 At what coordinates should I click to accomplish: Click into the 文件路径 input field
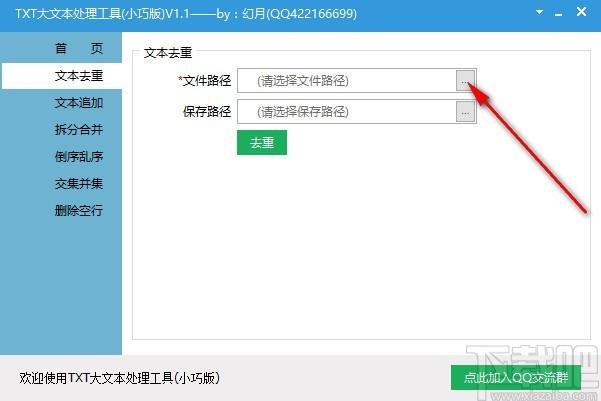pos(346,81)
